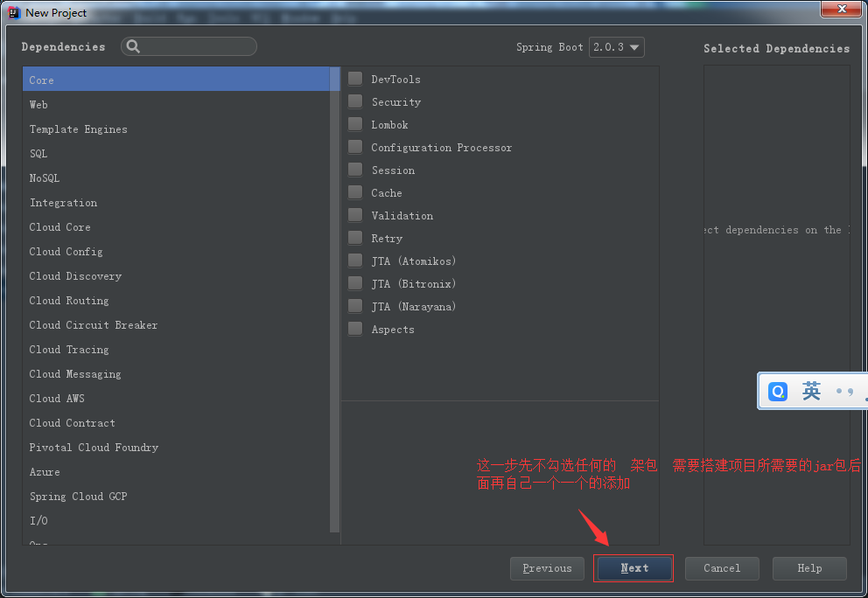Tick the Cache checkbox
This screenshot has height=598, width=868.
355,192
